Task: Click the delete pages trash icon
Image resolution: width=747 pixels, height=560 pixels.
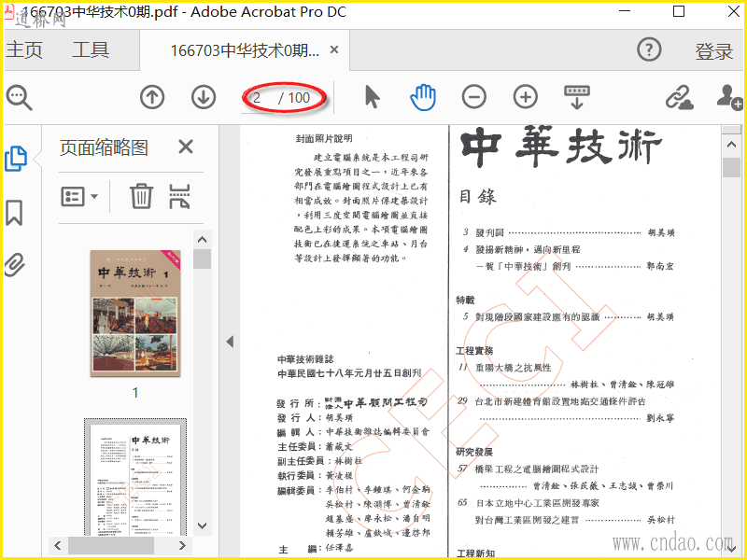Action: 141,196
